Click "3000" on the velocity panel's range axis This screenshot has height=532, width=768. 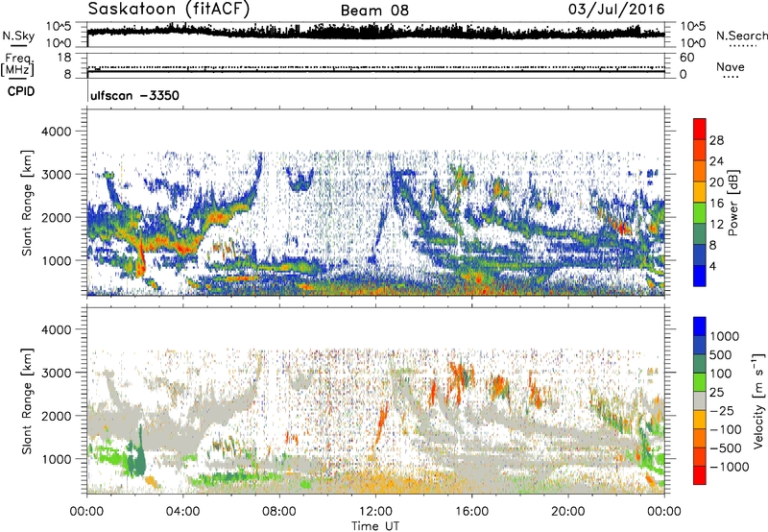tap(57, 373)
